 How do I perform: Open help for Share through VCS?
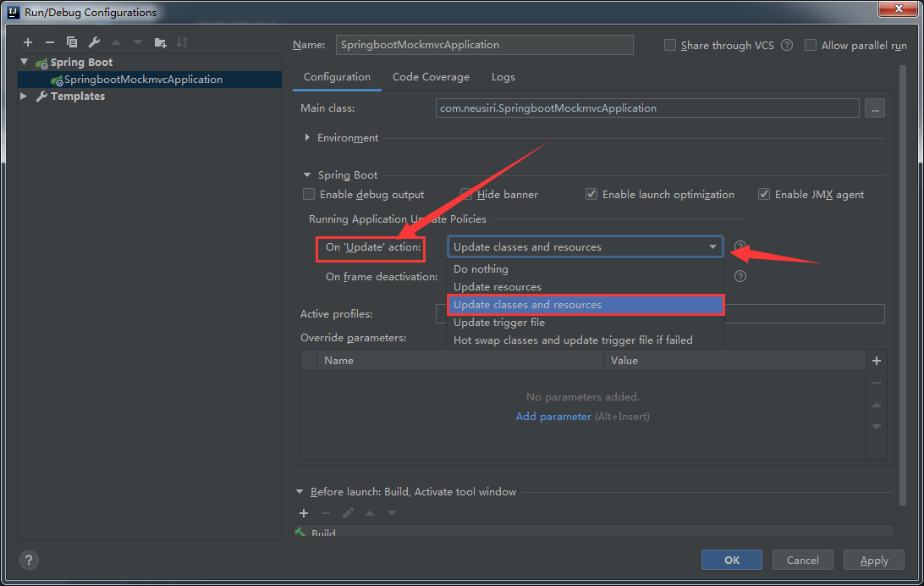[x=787, y=46]
